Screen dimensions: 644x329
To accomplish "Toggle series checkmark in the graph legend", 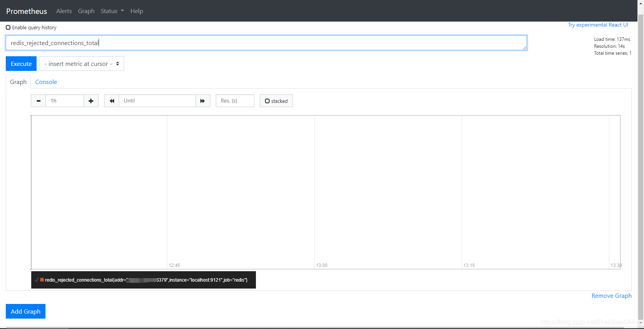I will point(37,280).
